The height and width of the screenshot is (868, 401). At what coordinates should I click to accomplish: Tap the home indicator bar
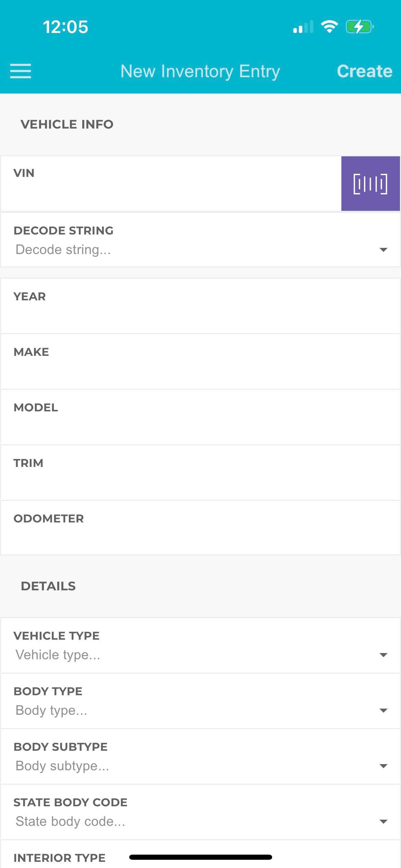pos(200,857)
